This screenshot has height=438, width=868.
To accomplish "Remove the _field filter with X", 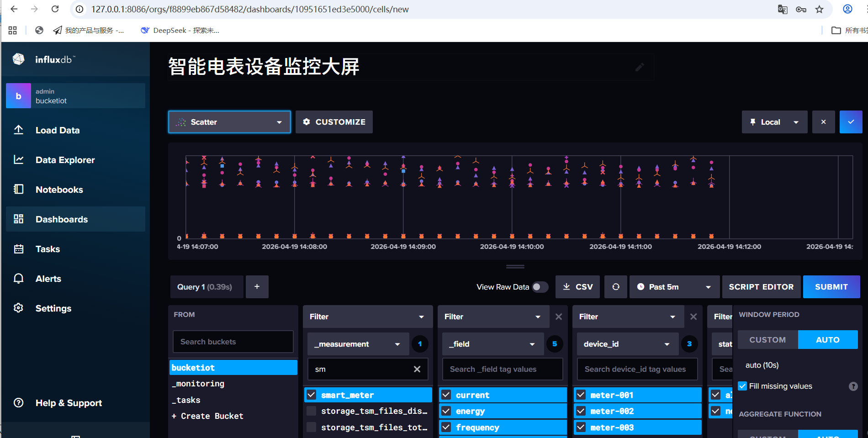I will click(x=559, y=317).
